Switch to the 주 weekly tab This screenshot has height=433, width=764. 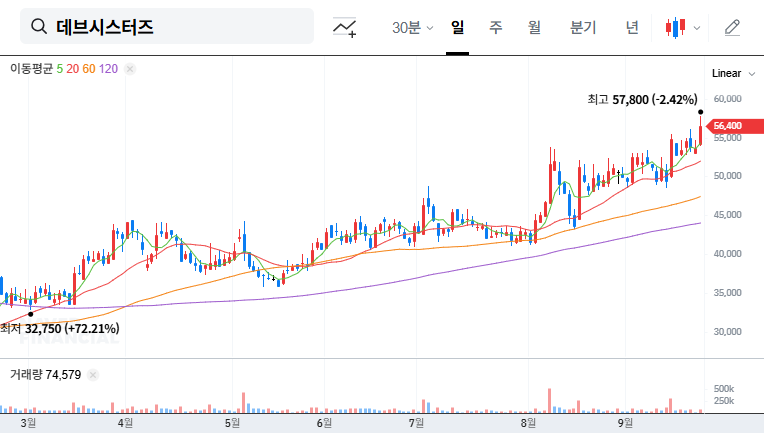(496, 28)
